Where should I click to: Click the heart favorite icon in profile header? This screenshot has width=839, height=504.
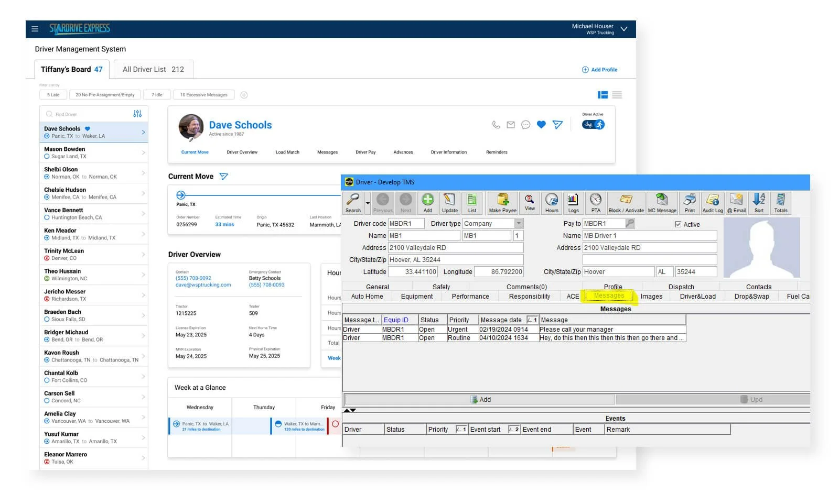tap(541, 125)
